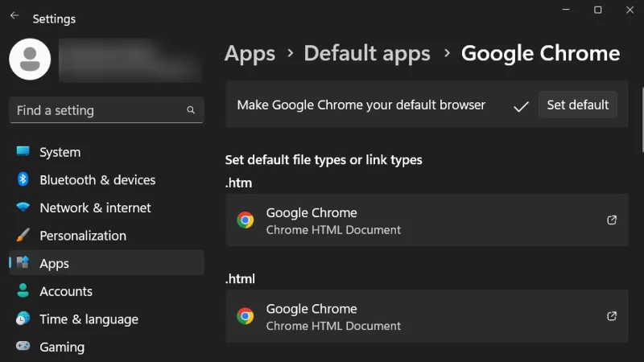Screen dimensions: 644x362
Task: Click the Apps sidebar icon
Action: coord(23,262)
